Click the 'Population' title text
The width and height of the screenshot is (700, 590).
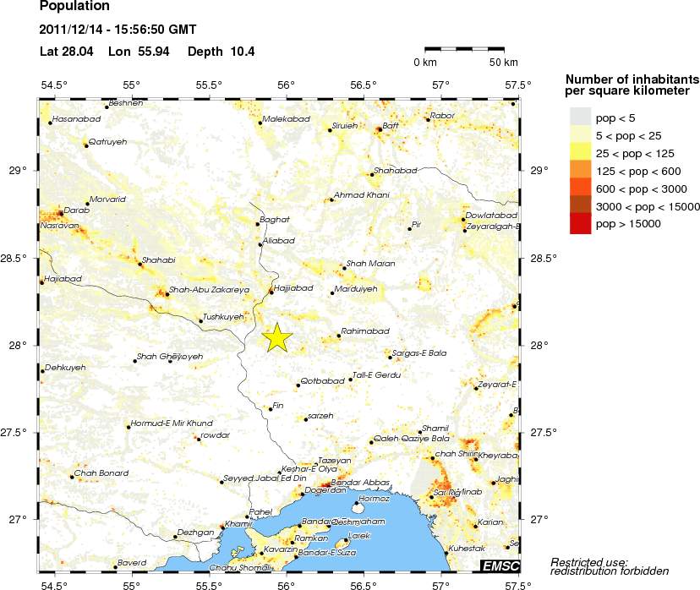point(74,6)
